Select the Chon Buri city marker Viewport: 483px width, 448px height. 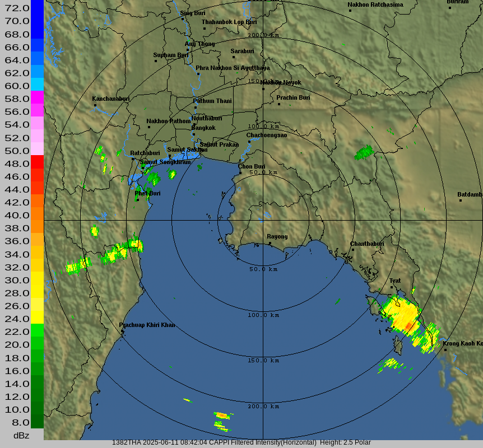pyautogui.click(x=240, y=172)
